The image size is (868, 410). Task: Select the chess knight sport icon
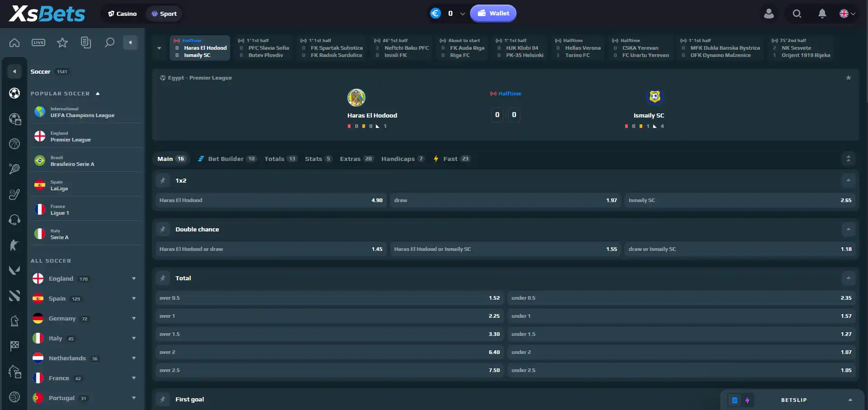click(14, 321)
